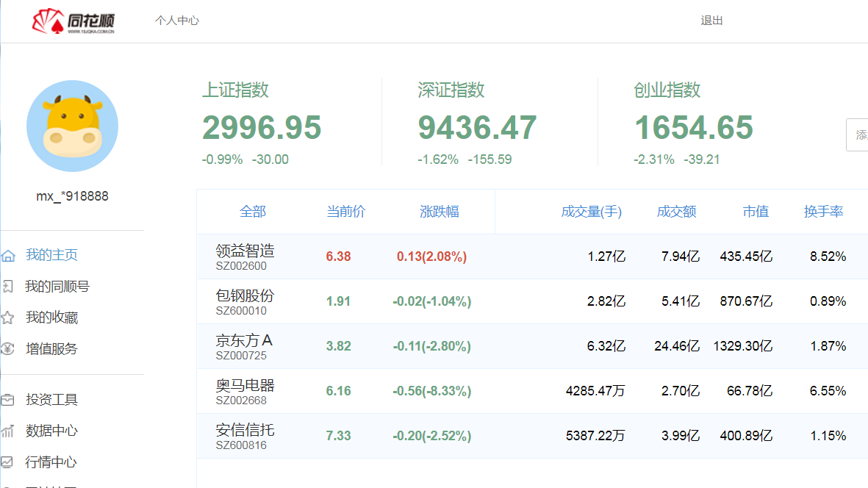Screen dimensions: 868x488
Task: Click volume 4285.47万
Action: coord(595,391)
